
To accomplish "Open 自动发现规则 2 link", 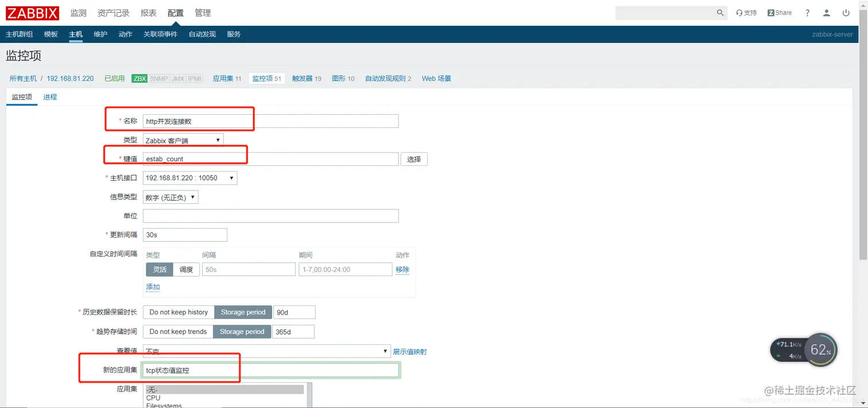I will (388, 79).
